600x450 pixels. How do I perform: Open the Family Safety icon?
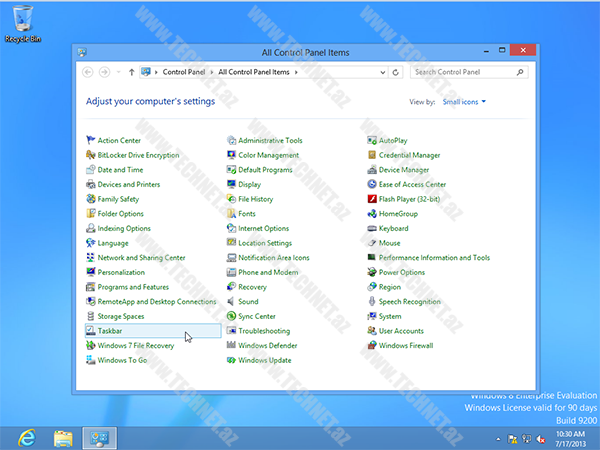[x=91, y=199]
